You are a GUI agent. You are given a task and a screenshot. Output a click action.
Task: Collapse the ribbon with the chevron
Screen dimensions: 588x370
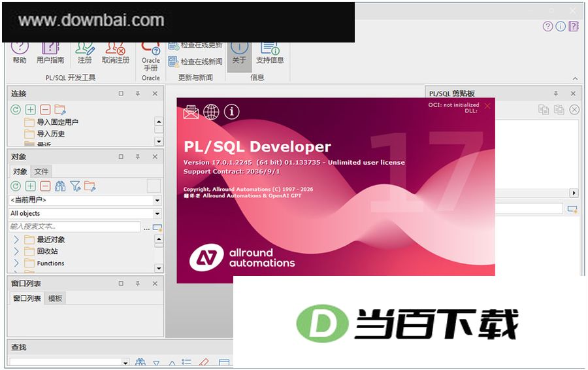575,78
